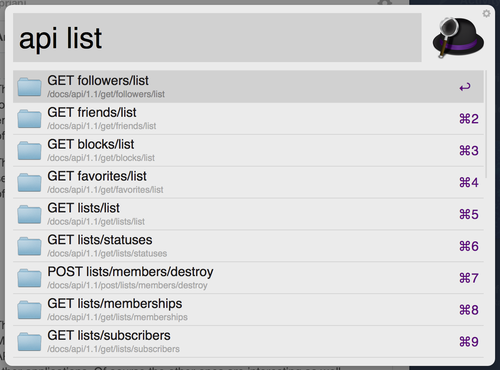Screen dimensions: 500x370
Task: Click the folder icon beside GET blocks/list
Action: click(x=29, y=150)
